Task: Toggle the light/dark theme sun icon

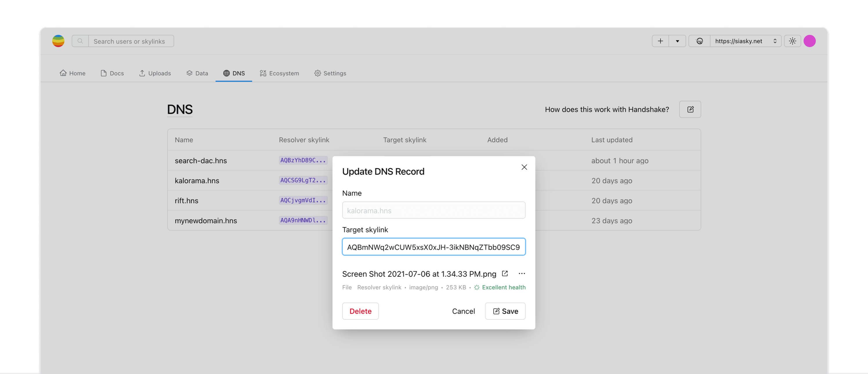Action: [793, 41]
